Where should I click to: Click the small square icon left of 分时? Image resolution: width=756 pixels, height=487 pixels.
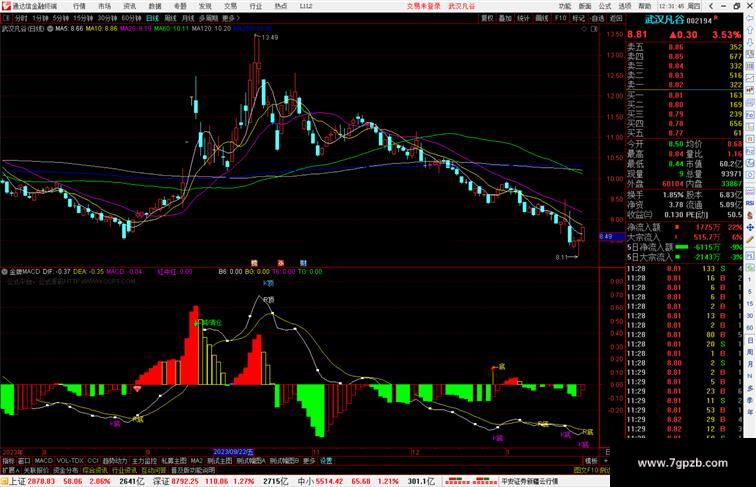click(5, 18)
